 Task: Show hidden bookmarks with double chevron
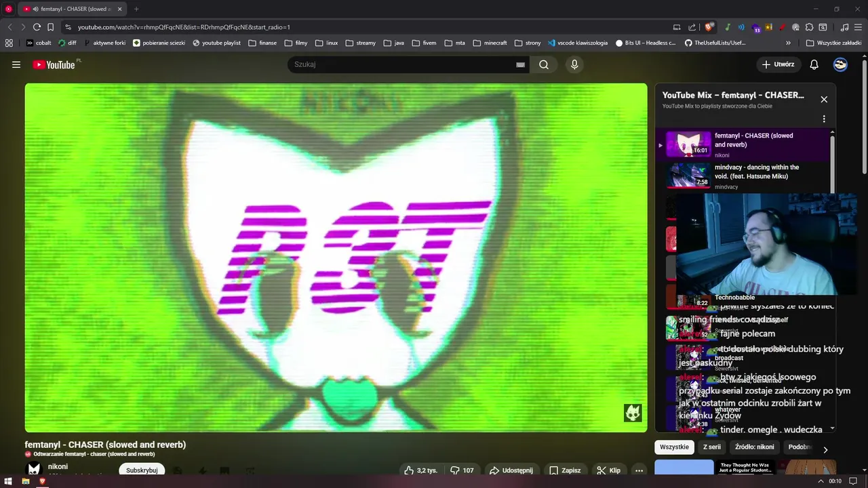point(789,43)
